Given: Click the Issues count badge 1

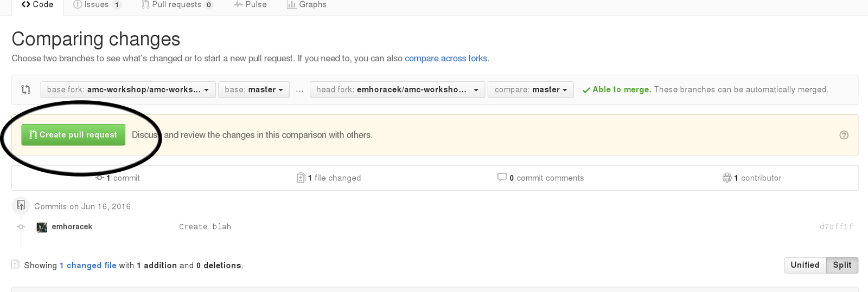Looking at the screenshot, I should [117, 5].
